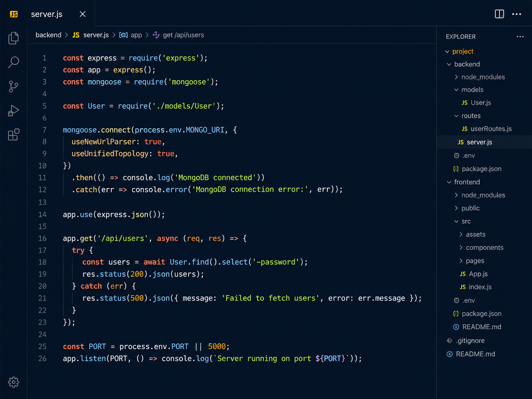Click line number 25 in gutter
532x399 pixels.
[42, 346]
